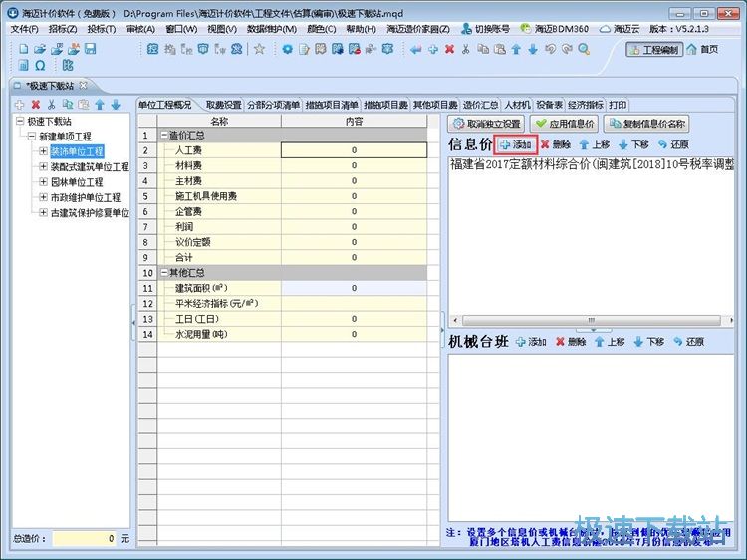This screenshot has height=560, width=747.
Task: Click the main toolbar move up arrow
Action: [516, 49]
